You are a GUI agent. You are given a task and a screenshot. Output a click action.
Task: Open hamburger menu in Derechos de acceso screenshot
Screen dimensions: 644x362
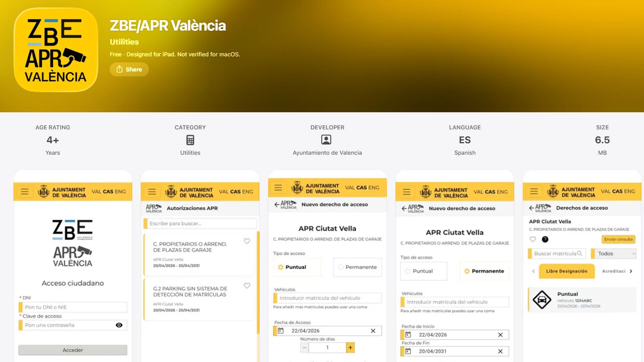pos(534,191)
